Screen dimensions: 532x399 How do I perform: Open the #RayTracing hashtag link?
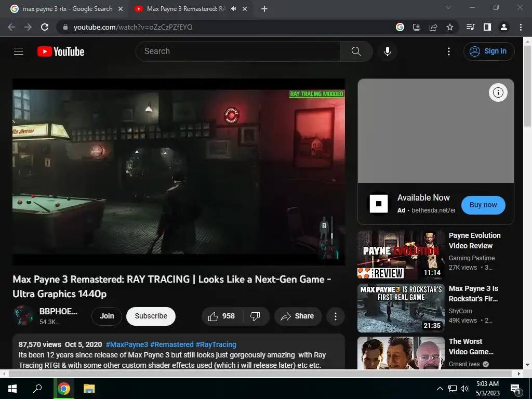(x=216, y=344)
